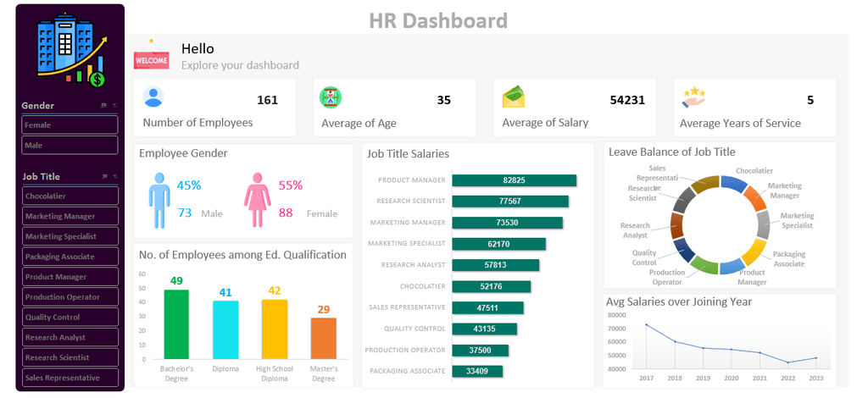Screen dimensions: 868x398
Task: Click the pink Welcome sign icon
Action: 151,56
